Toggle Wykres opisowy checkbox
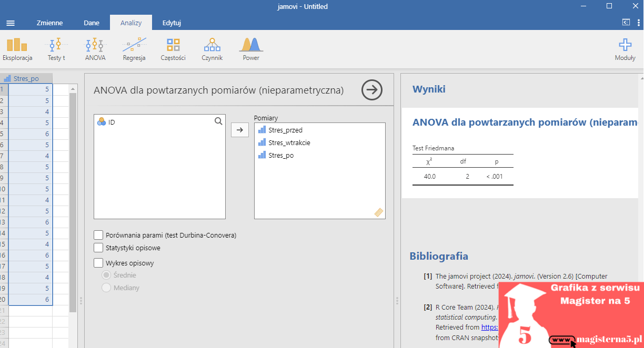 pos(98,263)
